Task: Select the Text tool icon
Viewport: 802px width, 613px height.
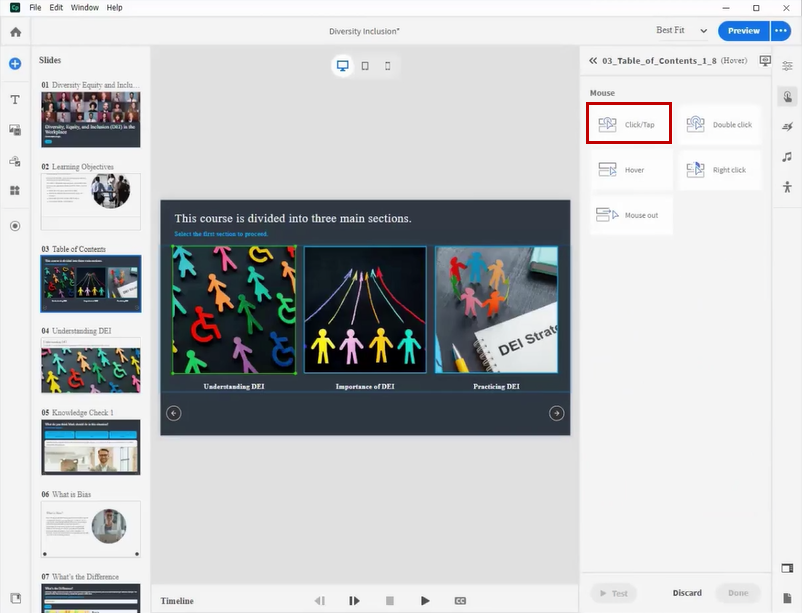Action: 15,99
